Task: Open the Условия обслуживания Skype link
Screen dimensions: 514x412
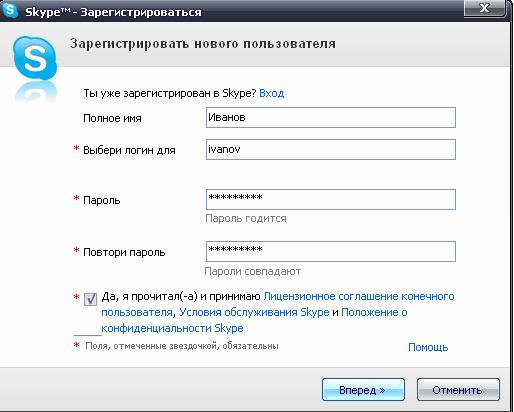Action: (x=254, y=312)
